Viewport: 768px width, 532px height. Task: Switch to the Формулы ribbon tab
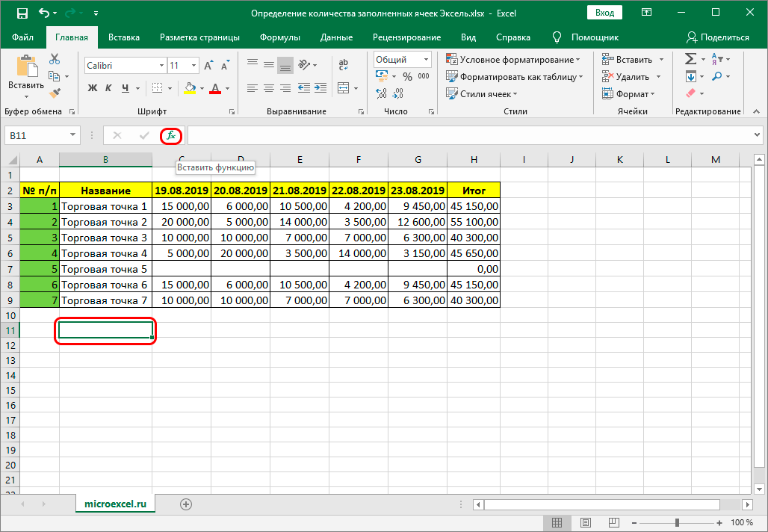[x=280, y=37]
